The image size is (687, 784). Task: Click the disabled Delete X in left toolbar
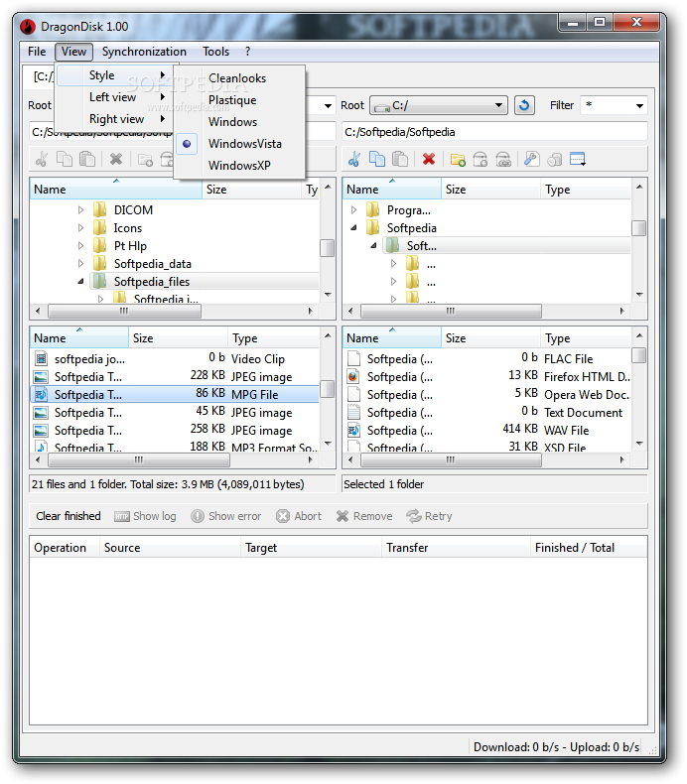point(116,159)
